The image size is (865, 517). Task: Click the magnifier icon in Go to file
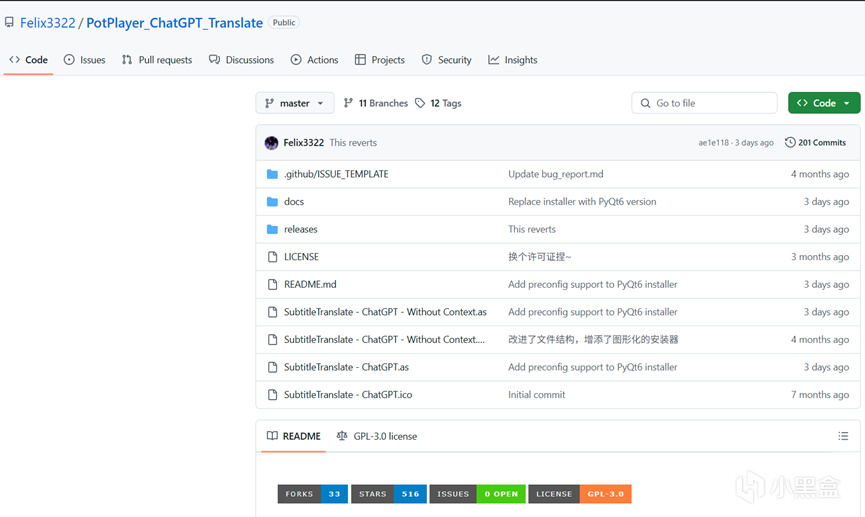645,103
